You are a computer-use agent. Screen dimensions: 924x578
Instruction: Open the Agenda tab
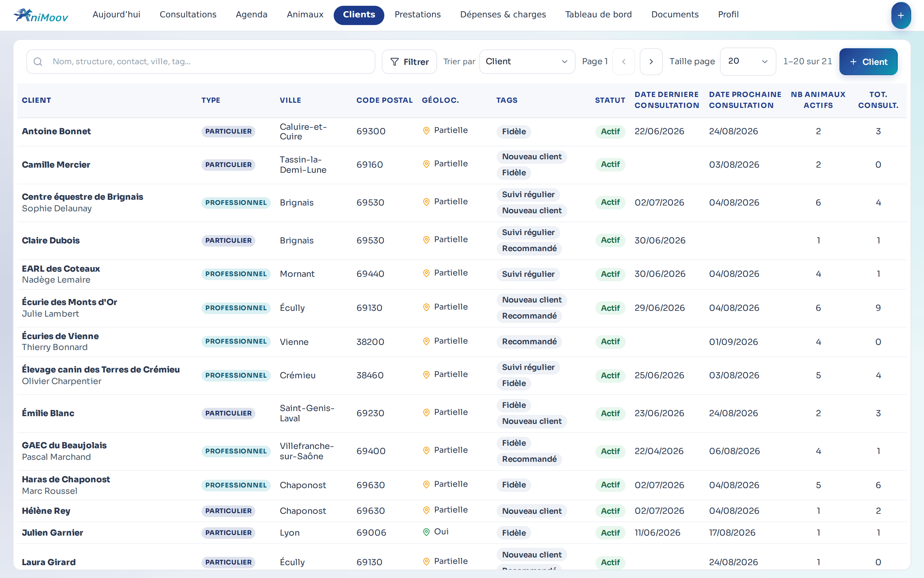[252, 14]
